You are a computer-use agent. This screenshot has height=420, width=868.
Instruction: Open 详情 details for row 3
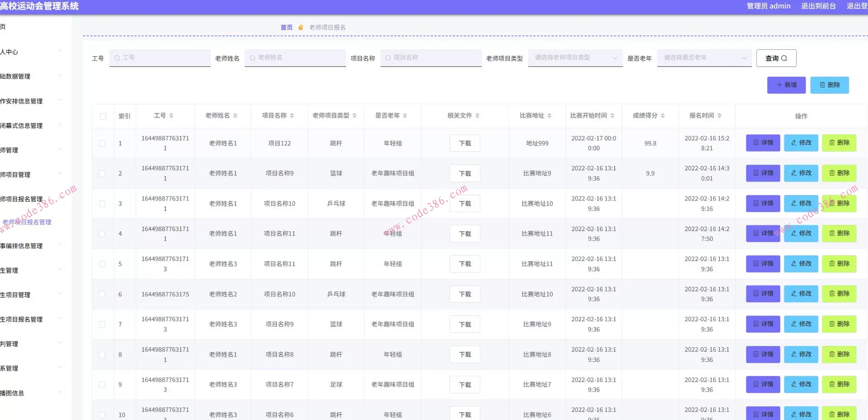(763, 204)
